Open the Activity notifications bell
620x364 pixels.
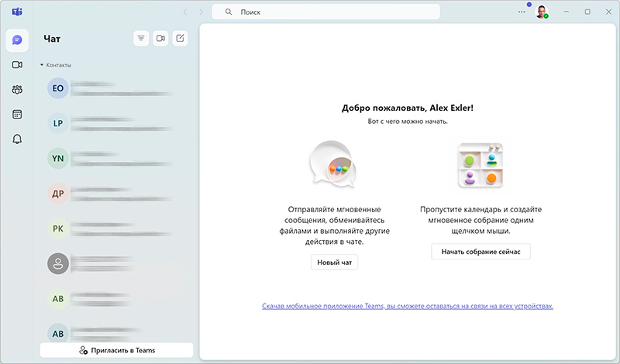pos(17,139)
